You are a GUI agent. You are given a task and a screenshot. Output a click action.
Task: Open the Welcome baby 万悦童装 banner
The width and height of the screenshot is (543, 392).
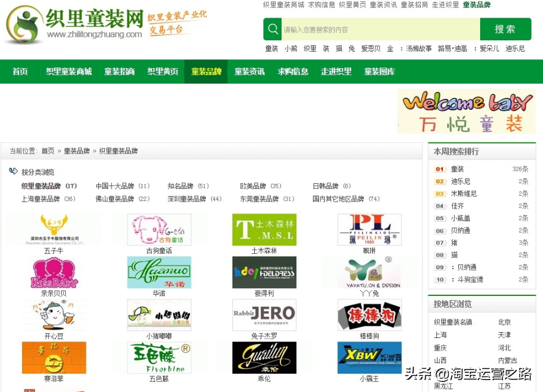point(467,111)
